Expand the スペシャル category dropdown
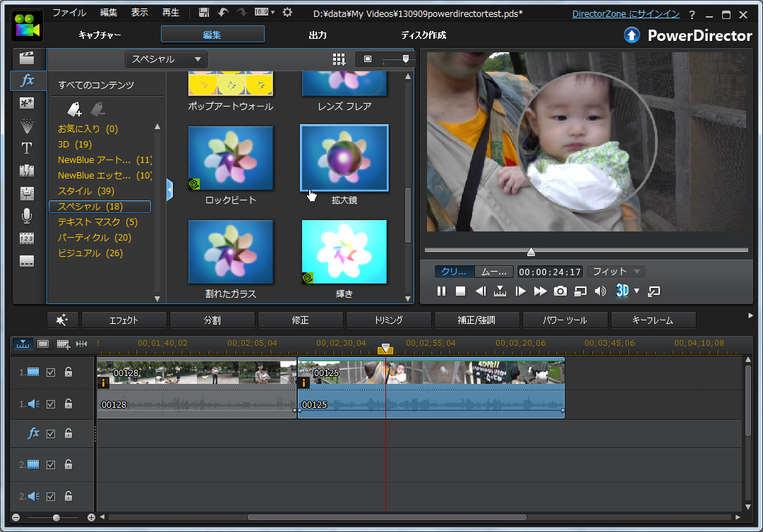This screenshot has width=763, height=532. tap(167, 59)
